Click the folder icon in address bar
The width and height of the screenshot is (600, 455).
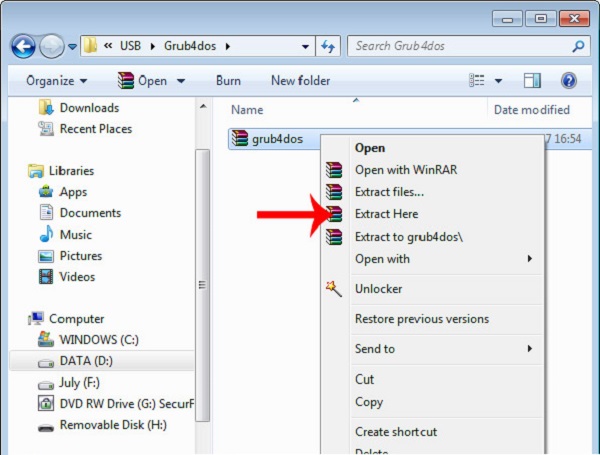(90, 46)
